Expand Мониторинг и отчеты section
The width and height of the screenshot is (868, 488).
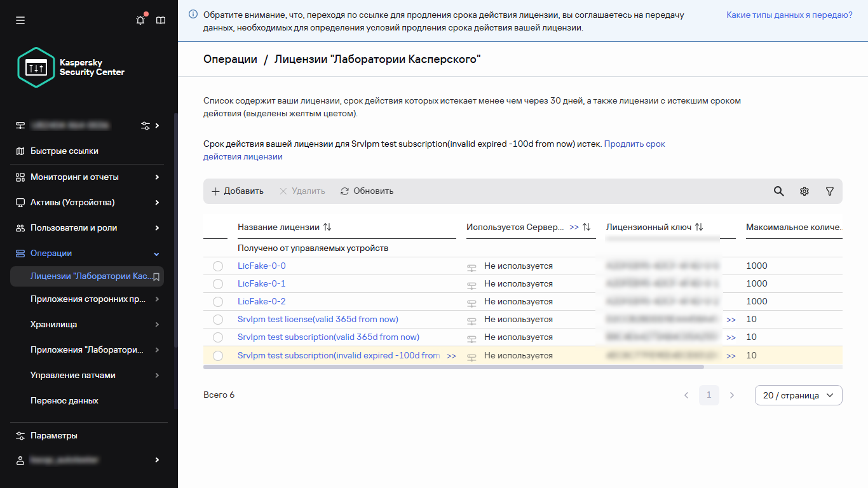tap(157, 177)
